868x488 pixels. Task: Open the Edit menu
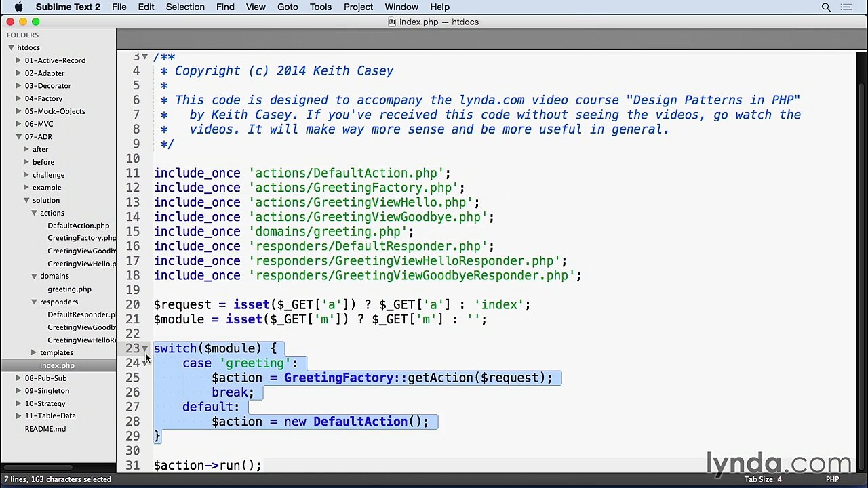point(146,7)
